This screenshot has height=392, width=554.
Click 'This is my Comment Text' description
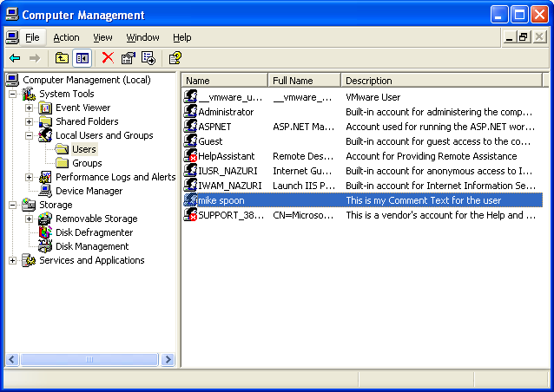click(423, 200)
